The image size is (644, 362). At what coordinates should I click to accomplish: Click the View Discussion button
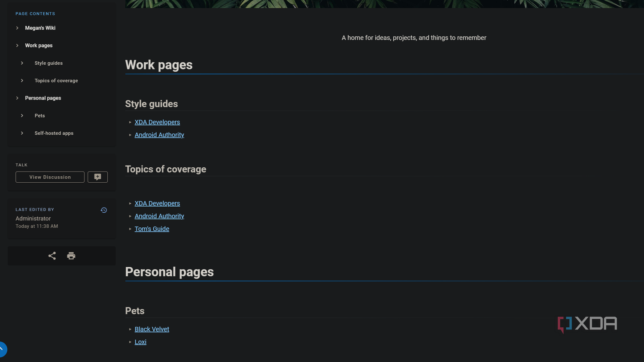click(50, 177)
